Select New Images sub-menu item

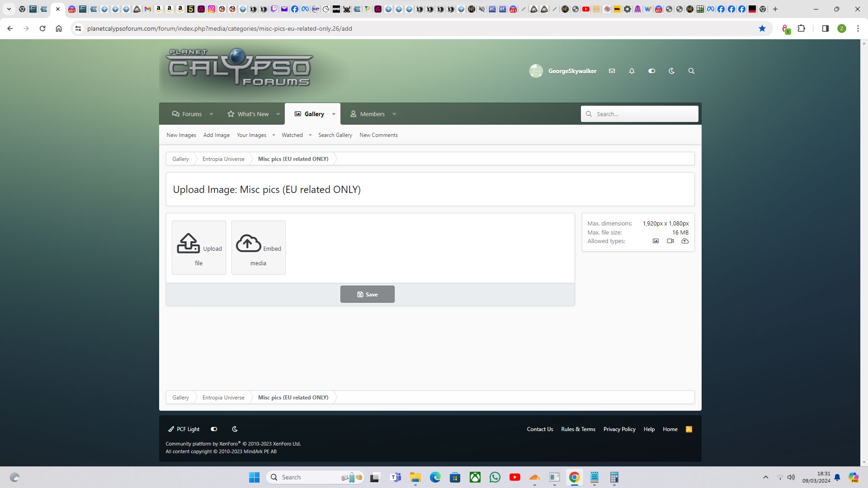(x=181, y=135)
